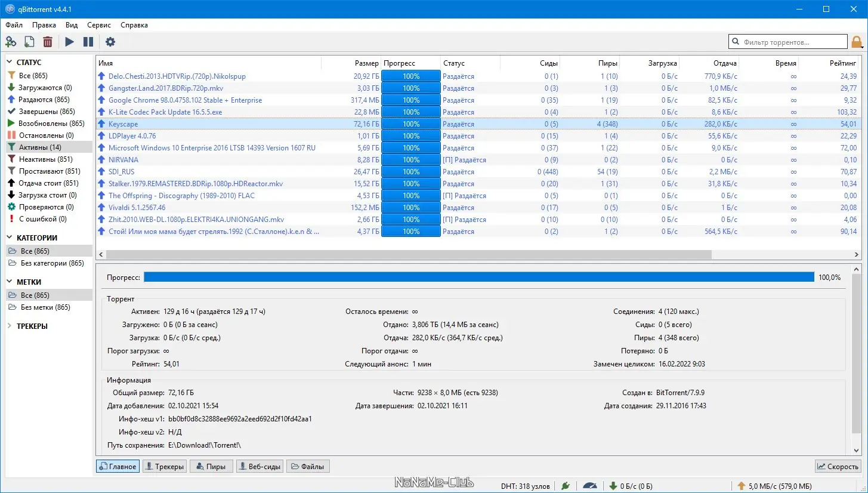
Task: Collapse the СТАТУС section
Action: coord(10,62)
